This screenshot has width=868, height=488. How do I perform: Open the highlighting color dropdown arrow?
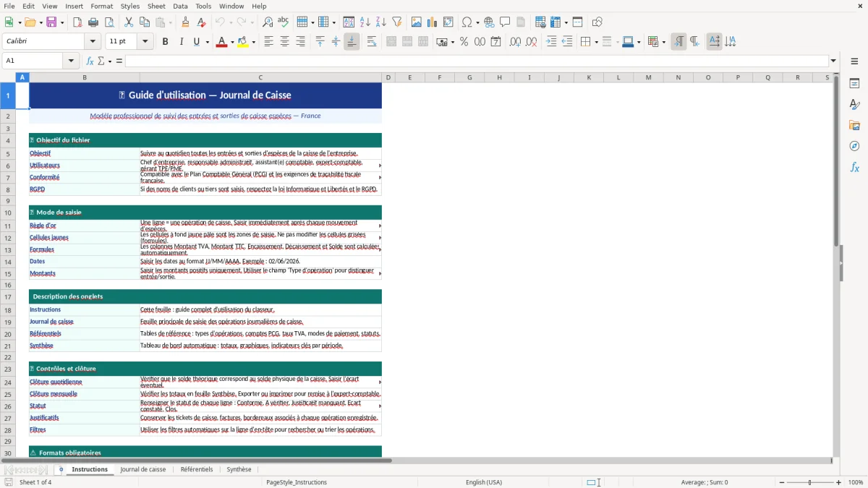(x=254, y=42)
